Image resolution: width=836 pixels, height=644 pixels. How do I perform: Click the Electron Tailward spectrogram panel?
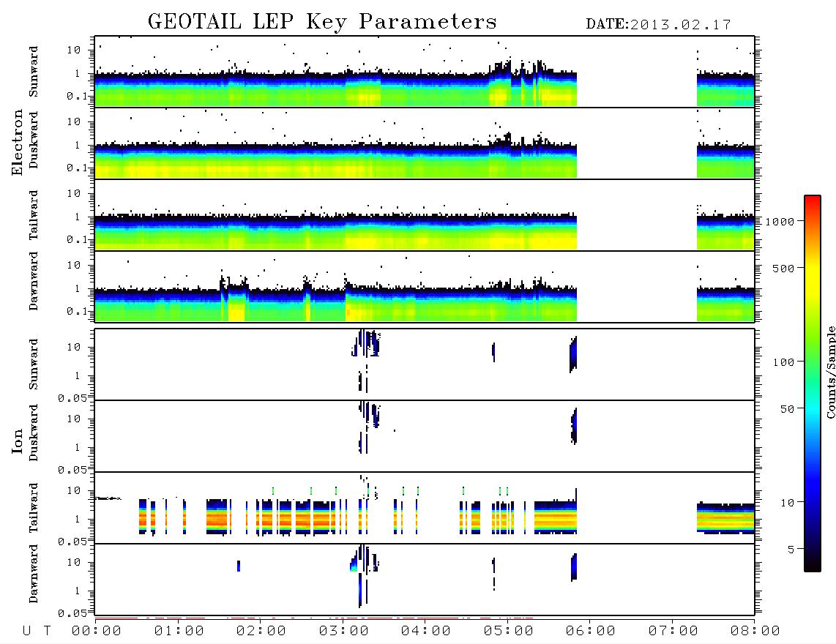click(425, 215)
